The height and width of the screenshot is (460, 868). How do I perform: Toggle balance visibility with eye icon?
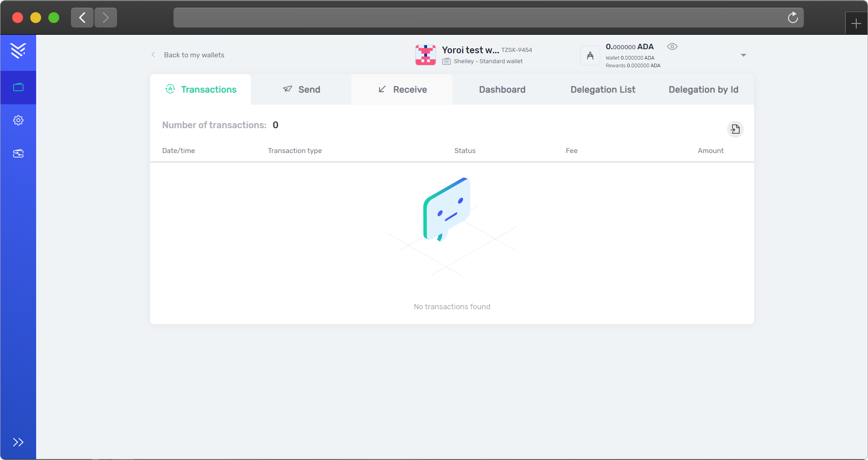tap(672, 46)
